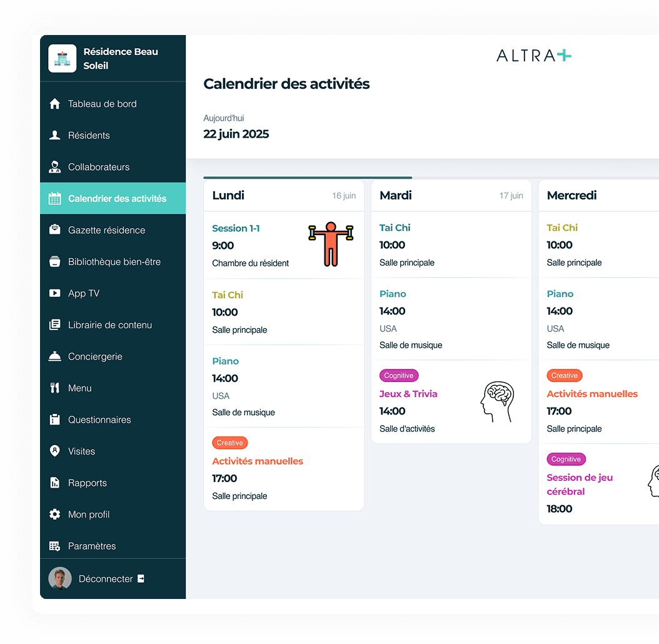This screenshot has height=644, width=659.
Task: Click the horizontal scrollbar above the calendar
Action: (308, 178)
